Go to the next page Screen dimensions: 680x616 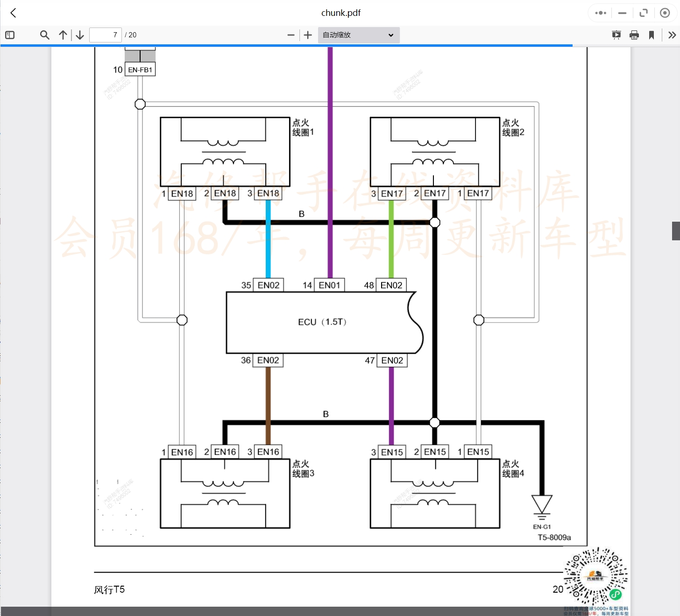(x=80, y=35)
